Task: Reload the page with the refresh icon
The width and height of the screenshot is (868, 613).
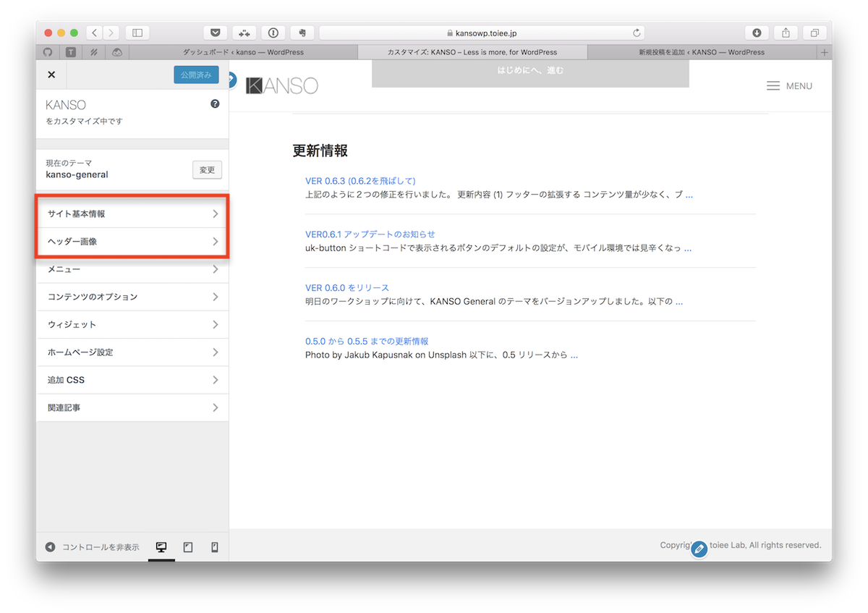Action: click(637, 33)
